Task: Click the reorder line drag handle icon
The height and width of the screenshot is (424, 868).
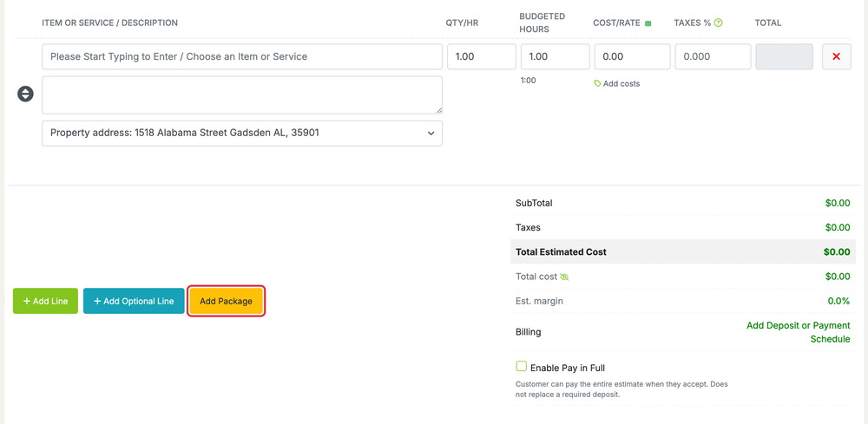Action: click(x=25, y=94)
